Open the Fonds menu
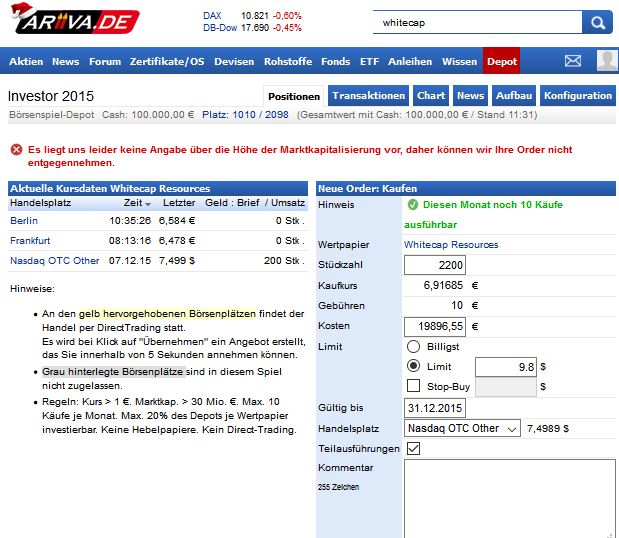The image size is (619, 538). point(336,61)
